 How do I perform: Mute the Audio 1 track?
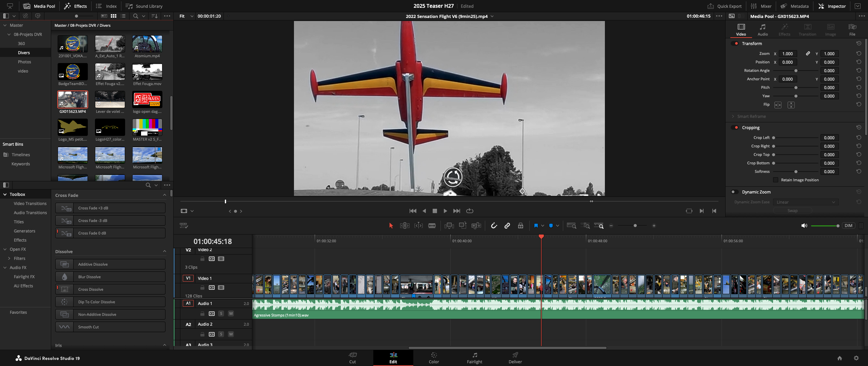point(231,313)
